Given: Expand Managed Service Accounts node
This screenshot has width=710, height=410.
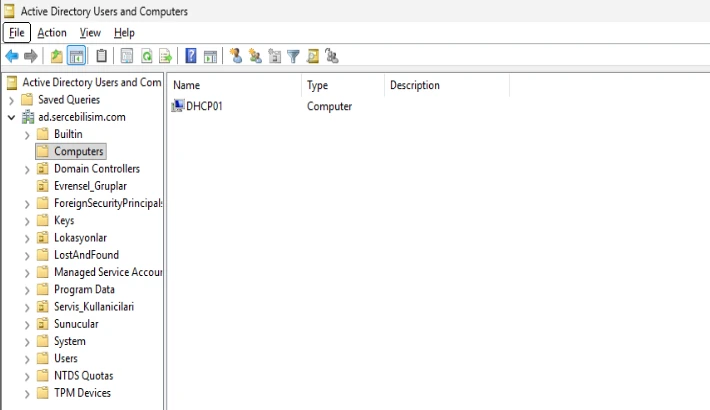Looking at the screenshot, I should tap(27, 273).
